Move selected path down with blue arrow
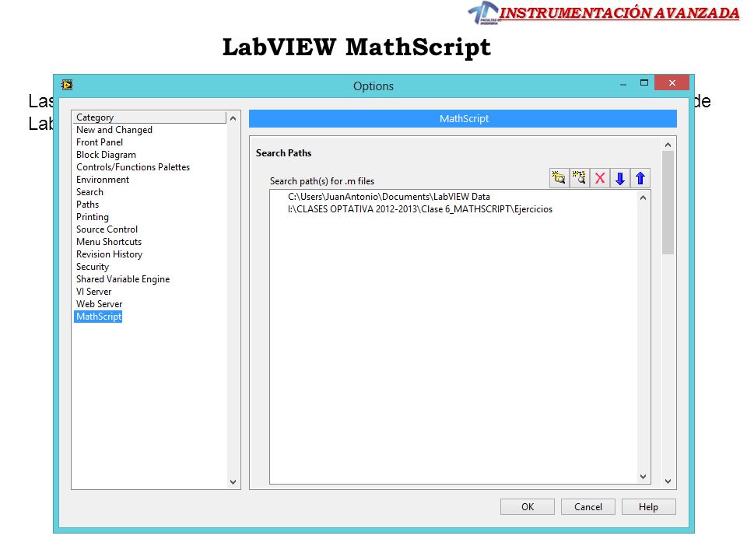 [x=620, y=178]
